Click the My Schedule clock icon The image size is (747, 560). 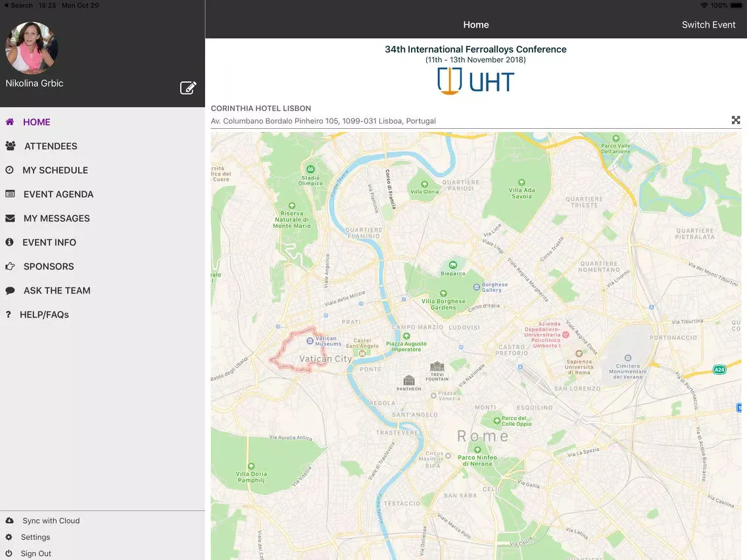coord(9,170)
